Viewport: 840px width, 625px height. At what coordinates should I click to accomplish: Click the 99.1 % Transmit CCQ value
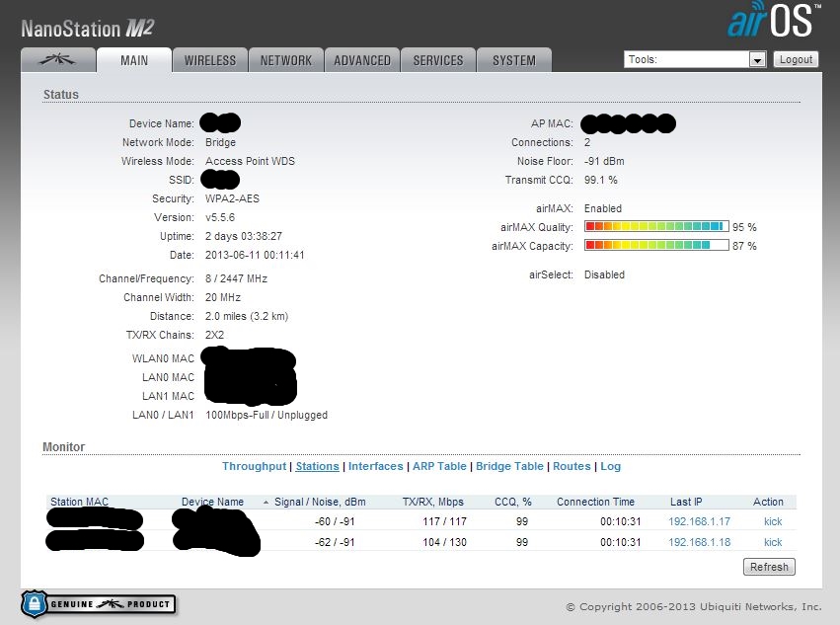click(600, 180)
